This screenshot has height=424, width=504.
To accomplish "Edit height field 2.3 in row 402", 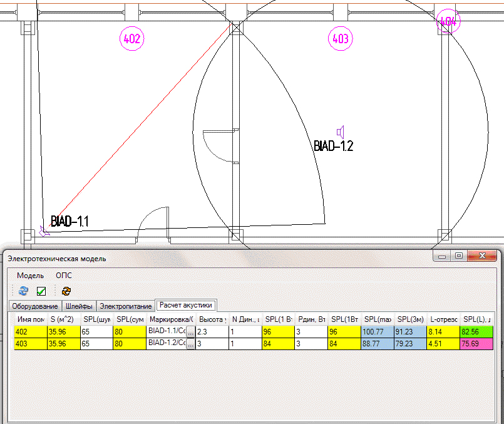I will point(212,332).
